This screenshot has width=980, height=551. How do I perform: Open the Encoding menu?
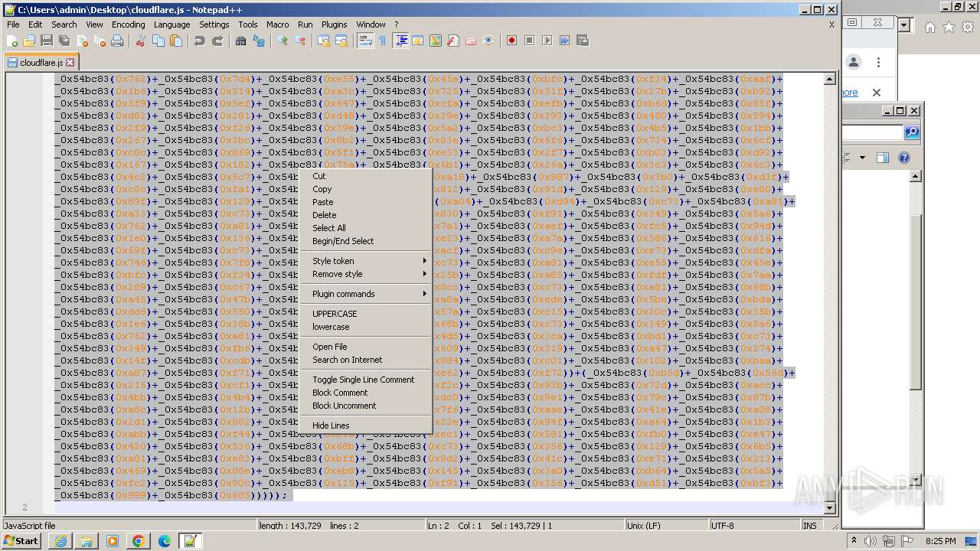tap(128, 24)
